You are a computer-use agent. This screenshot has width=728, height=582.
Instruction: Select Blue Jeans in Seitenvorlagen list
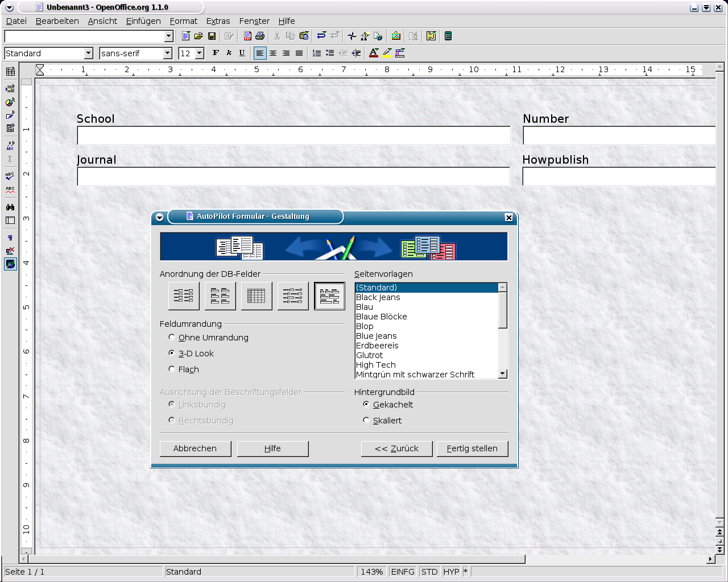(x=377, y=336)
